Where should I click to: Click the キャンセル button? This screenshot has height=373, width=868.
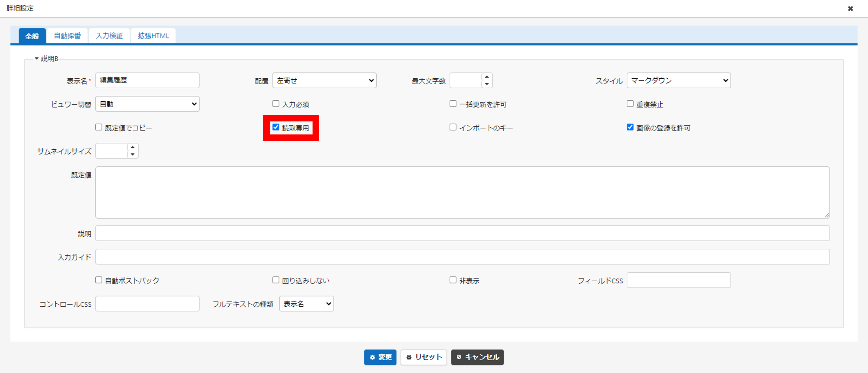[477, 358]
